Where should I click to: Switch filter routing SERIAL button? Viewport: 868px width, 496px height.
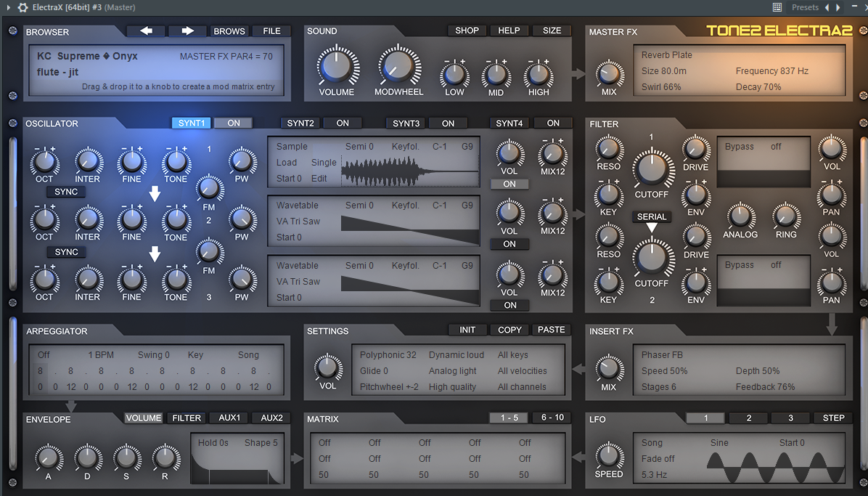coord(652,216)
